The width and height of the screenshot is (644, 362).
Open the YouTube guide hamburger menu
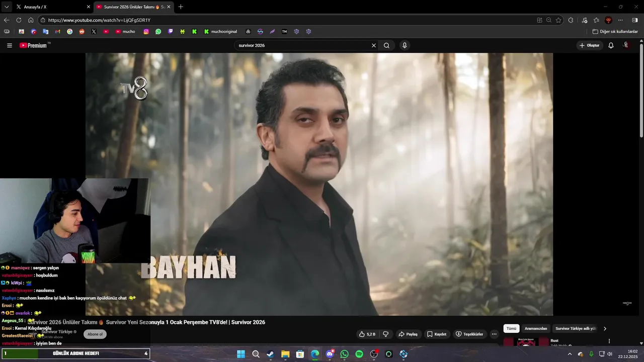(x=10, y=45)
